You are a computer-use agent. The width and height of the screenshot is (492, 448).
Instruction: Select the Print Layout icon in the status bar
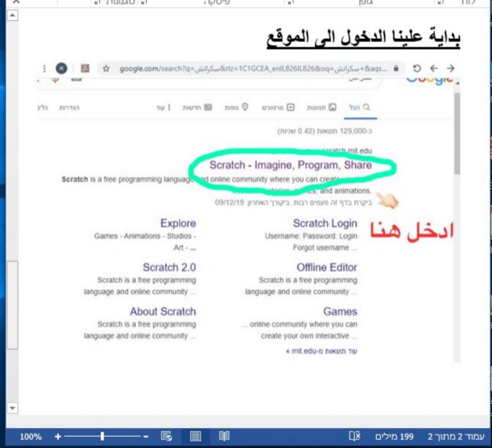[195, 436]
